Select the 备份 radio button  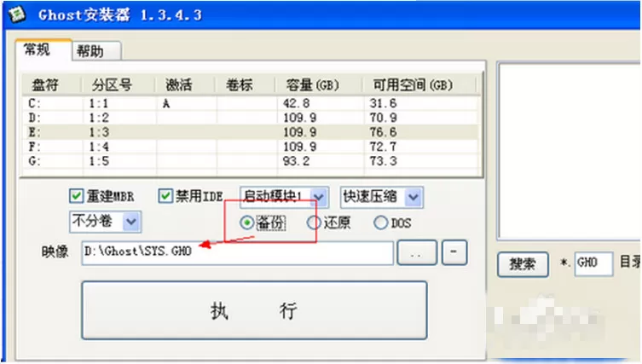[x=247, y=222]
